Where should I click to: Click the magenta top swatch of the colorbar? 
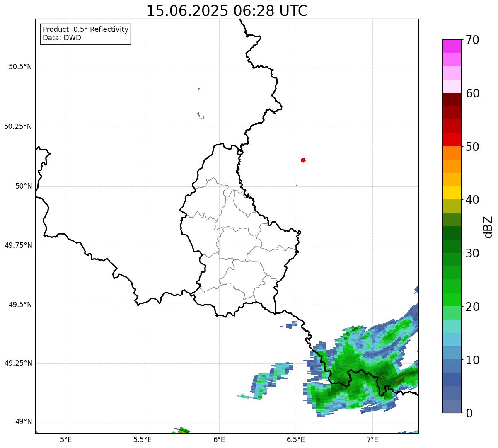click(x=452, y=46)
